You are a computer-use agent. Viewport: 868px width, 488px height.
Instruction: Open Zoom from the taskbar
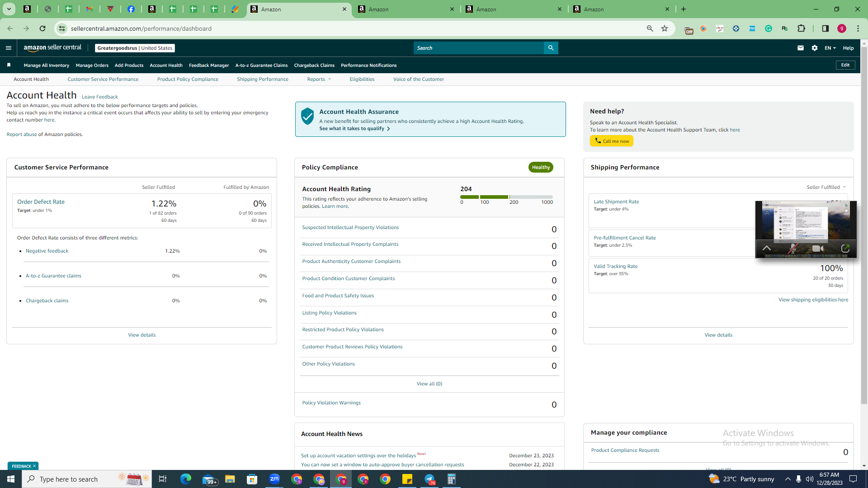click(274, 479)
